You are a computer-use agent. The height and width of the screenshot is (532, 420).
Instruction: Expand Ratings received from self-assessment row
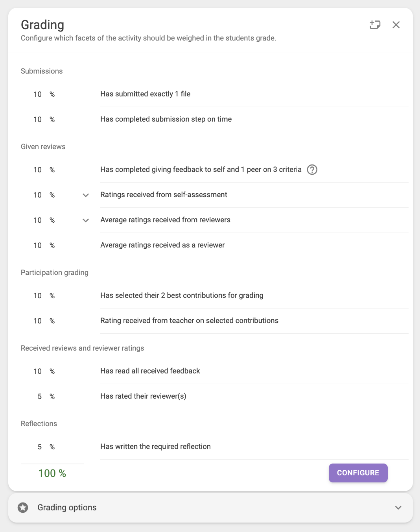(x=86, y=195)
